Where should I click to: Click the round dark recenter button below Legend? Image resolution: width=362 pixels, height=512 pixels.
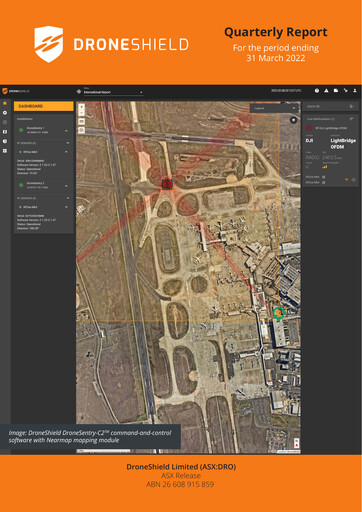293,120
